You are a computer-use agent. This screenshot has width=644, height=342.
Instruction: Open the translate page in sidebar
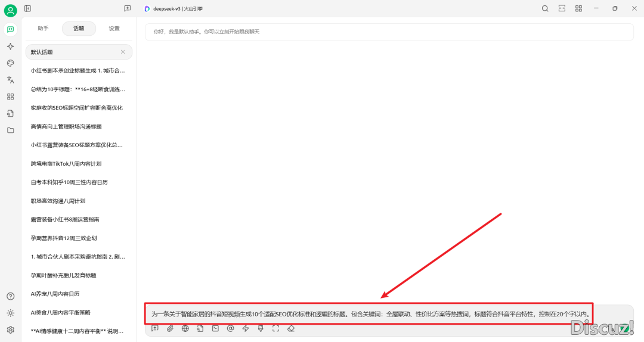coord(10,80)
